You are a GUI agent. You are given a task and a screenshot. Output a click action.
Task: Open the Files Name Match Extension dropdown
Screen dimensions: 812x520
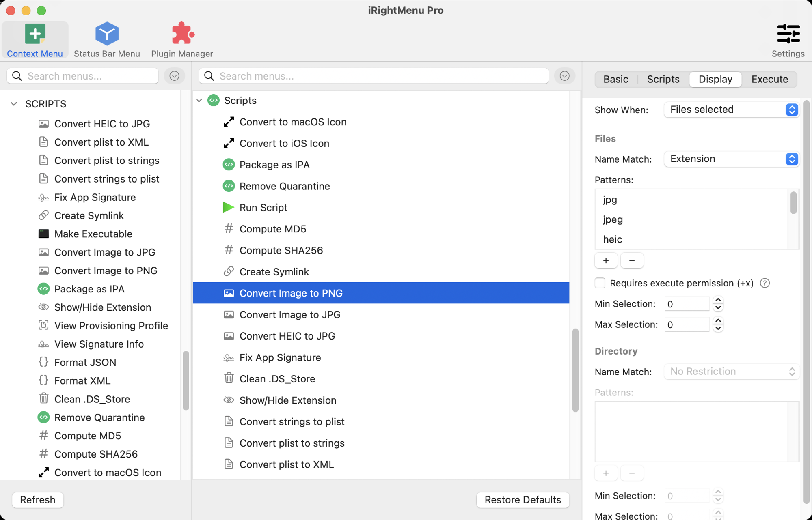(x=732, y=159)
